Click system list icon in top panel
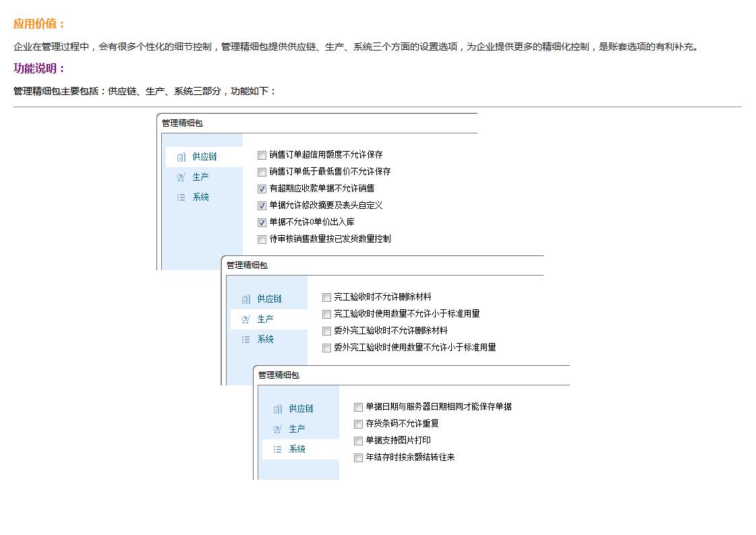The image size is (756, 535). (181, 197)
